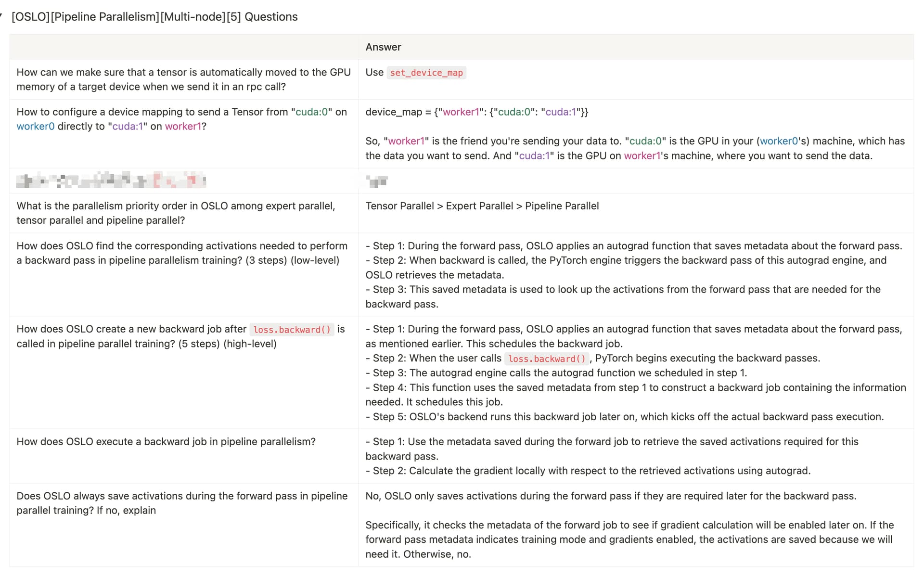
Task: Click the blue worker0 text in question
Action: click(36, 127)
